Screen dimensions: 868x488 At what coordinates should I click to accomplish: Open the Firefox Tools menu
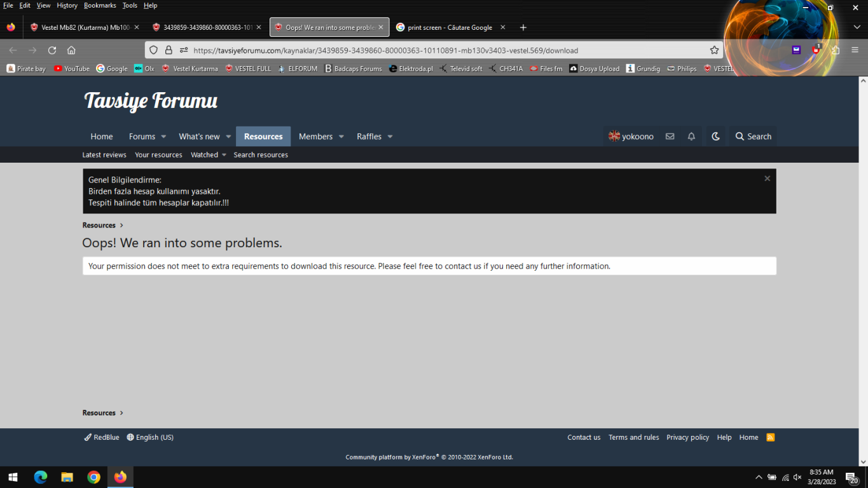point(130,5)
